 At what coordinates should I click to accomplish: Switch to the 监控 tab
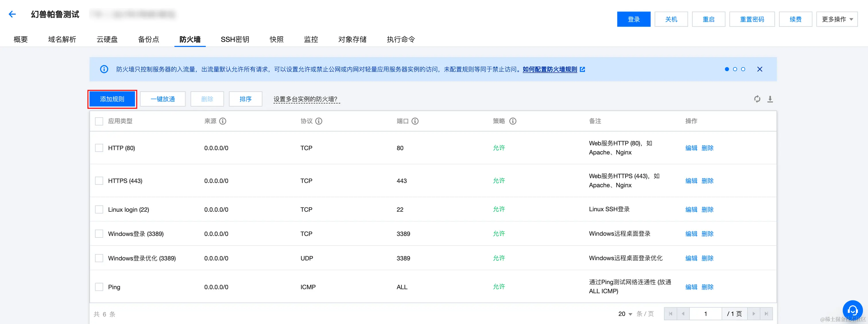click(x=311, y=39)
